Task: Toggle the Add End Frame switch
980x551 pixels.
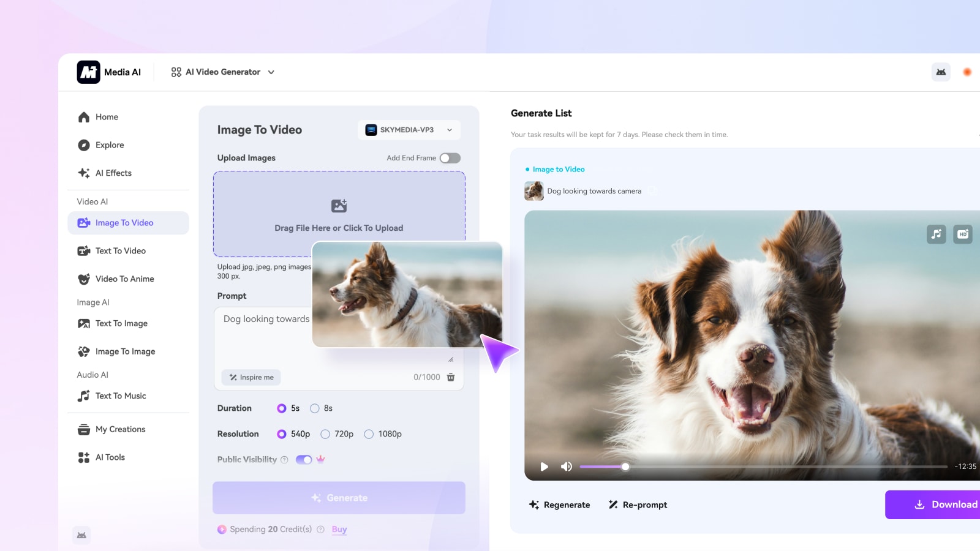Action: tap(450, 158)
